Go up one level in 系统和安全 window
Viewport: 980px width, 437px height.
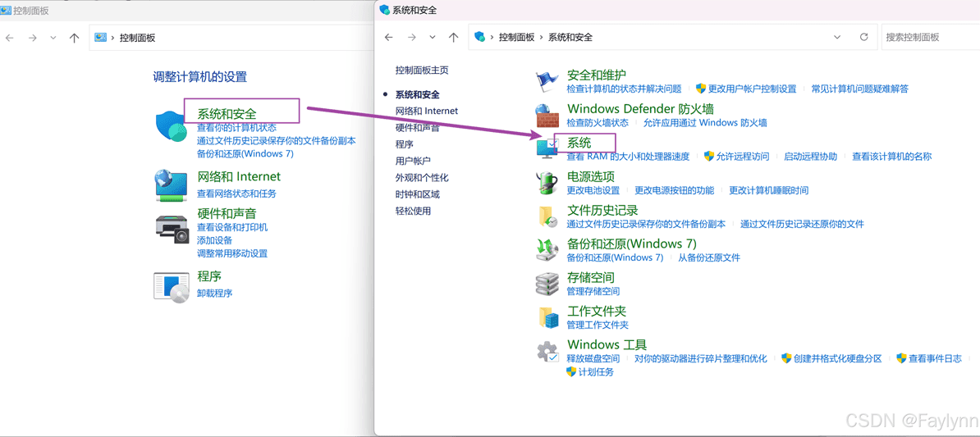point(454,38)
